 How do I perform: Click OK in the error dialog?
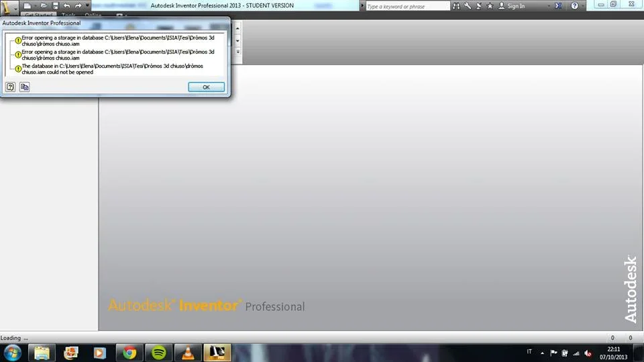pyautogui.click(x=206, y=87)
